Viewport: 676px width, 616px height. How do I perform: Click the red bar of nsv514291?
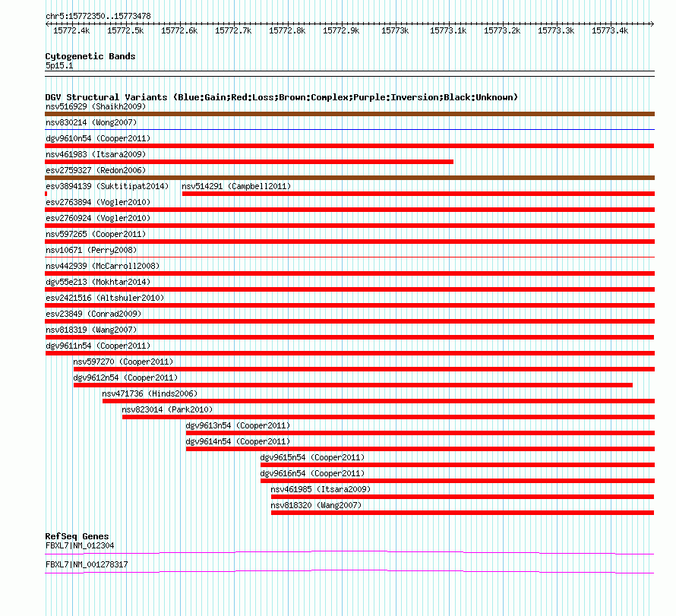click(419, 194)
